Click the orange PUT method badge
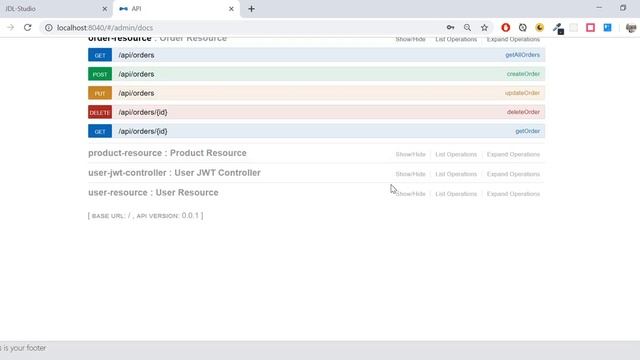 100,93
